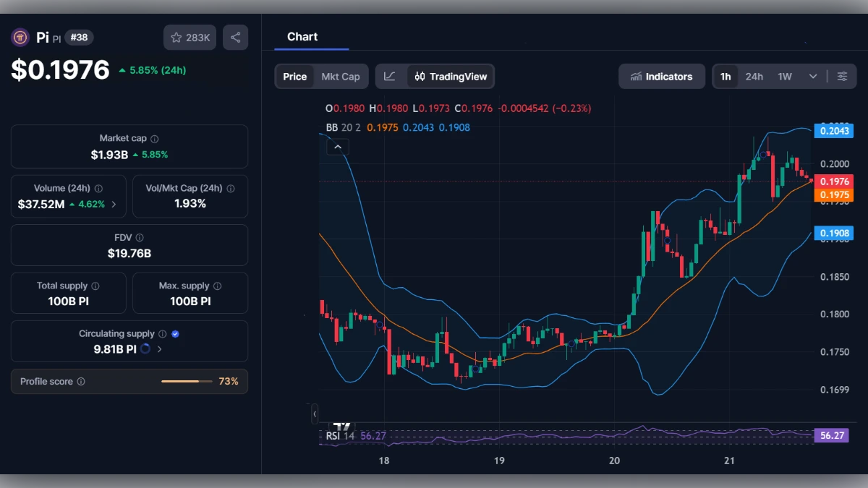Screen dimensions: 868x488
Task: Click the verified circulating supply badge
Action: [176, 334]
